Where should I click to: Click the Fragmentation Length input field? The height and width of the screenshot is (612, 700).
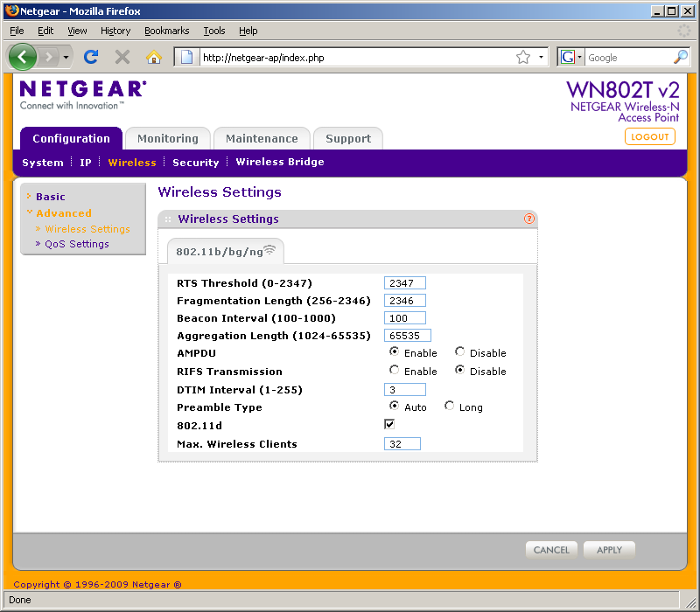tap(405, 300)
